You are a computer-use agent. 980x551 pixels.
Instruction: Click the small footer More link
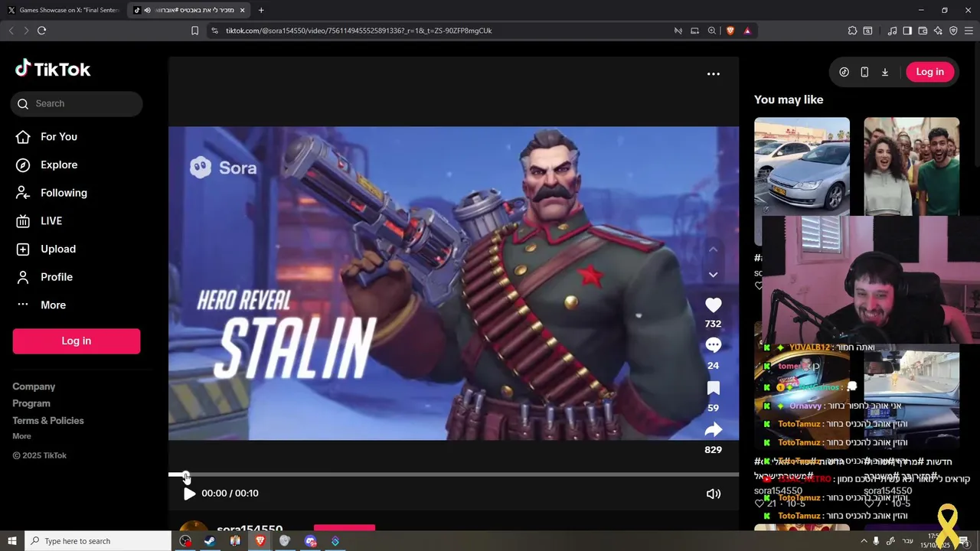[21, 436]
